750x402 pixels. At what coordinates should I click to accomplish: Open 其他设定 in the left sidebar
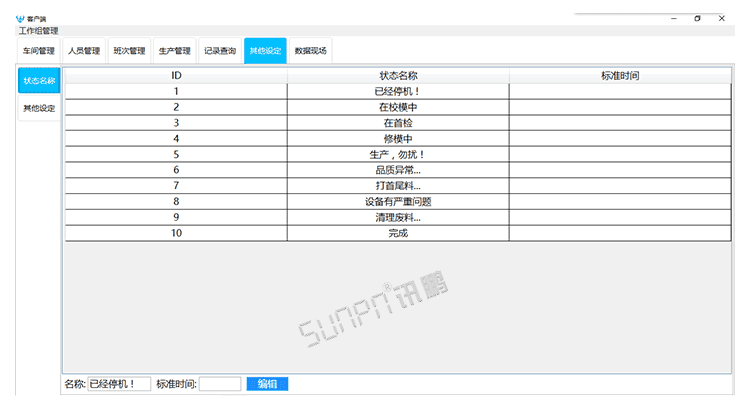(x=39, y=108)
